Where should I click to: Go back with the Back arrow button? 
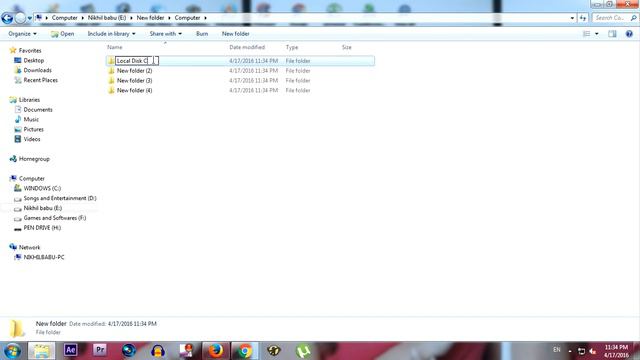[7, 18]
